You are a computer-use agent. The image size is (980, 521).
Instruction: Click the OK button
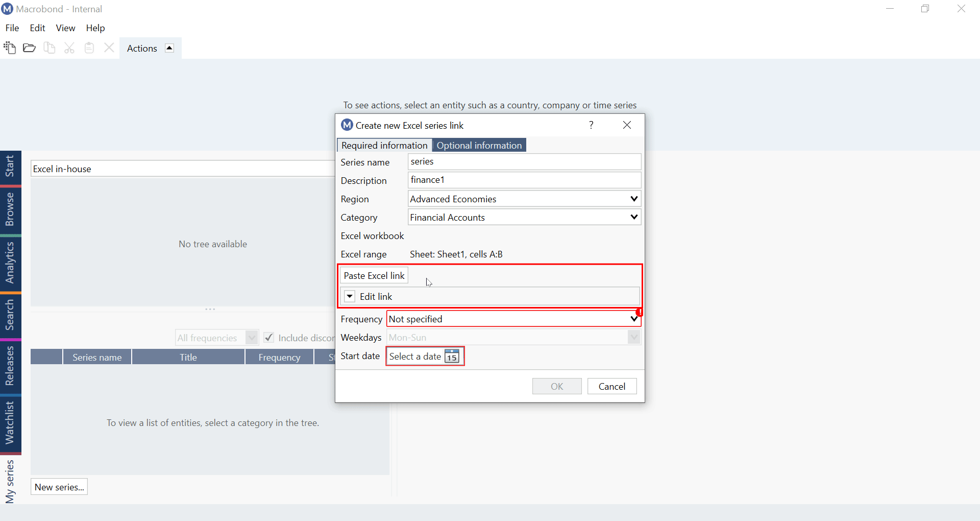click(x=557, y=386)
